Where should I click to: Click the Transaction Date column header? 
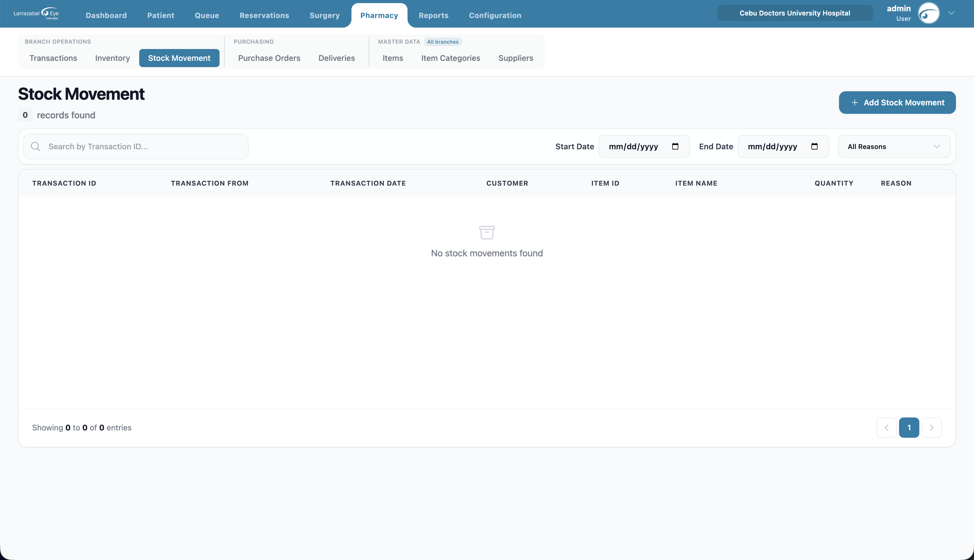tap(368, 183)
